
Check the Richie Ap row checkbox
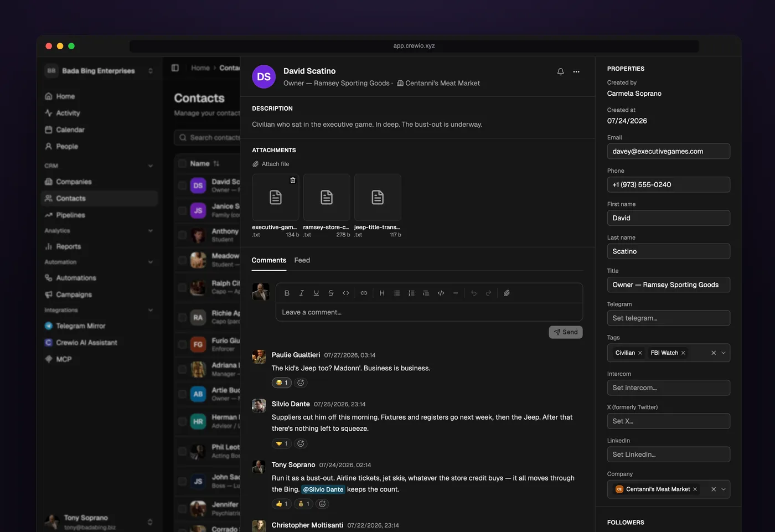click(182, 317)
